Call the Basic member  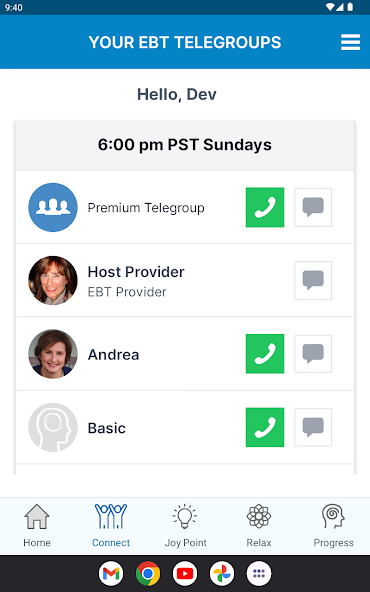tap(265, 427)
